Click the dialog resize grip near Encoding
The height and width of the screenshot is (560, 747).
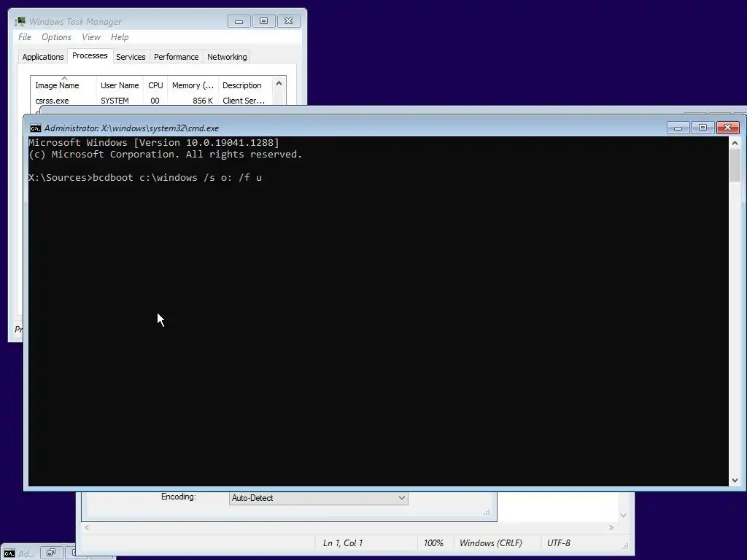click(487, 513)
